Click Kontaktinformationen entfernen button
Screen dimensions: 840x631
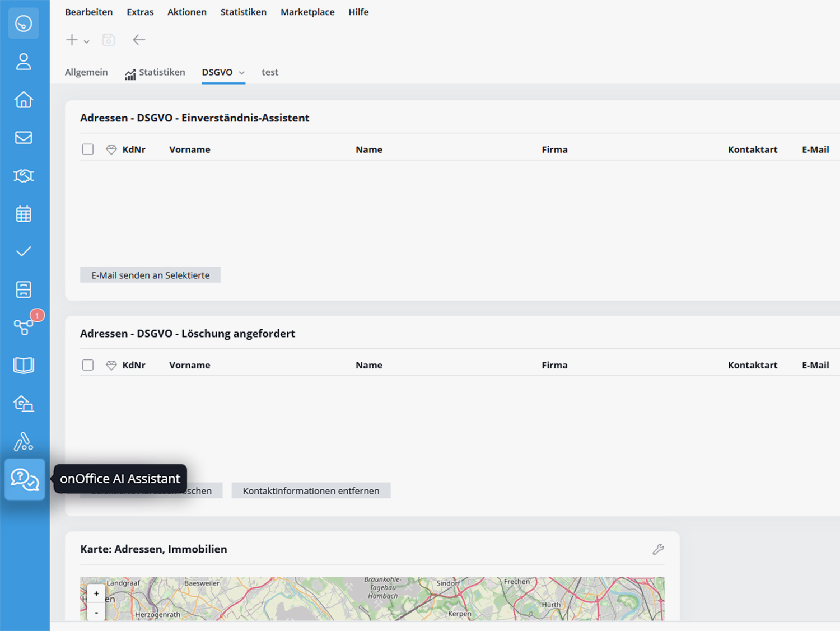coord(311,490)
